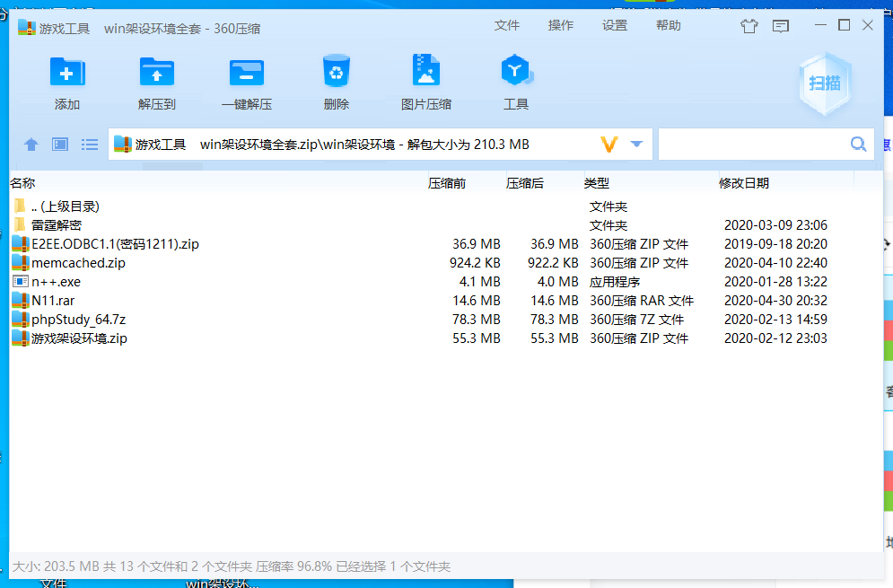Image resolution: width=893 pixels, height=588 pixels.
Task: Open the 文件 menu
Action: point(507,26)
